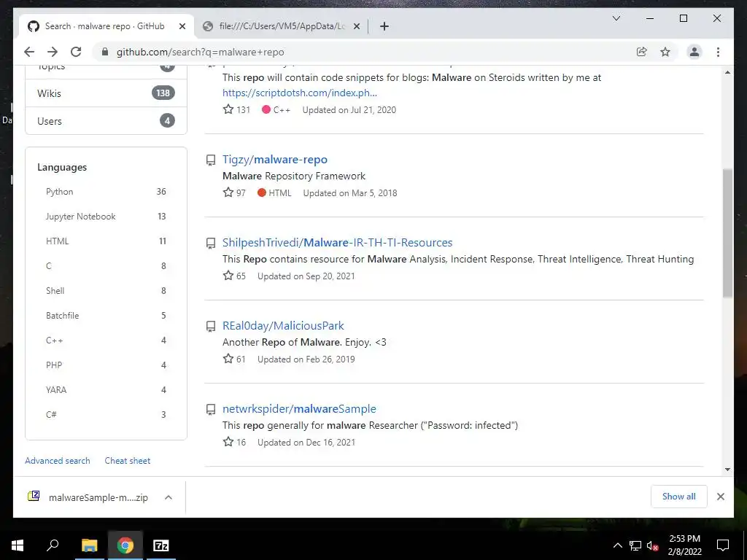The image size is (747, 560).
Task: Open Windows taskbar search
Action: pyautogui.click(x=53, y=545)
